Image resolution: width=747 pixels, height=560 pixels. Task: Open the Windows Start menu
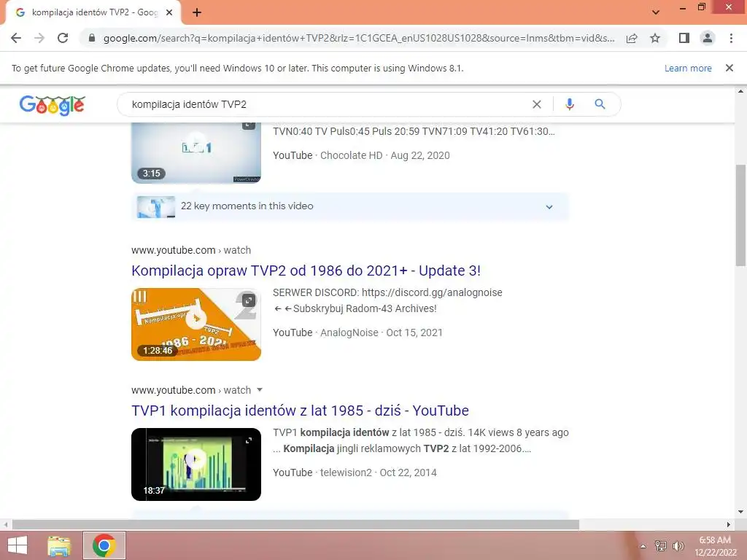(x=18, y=545)
